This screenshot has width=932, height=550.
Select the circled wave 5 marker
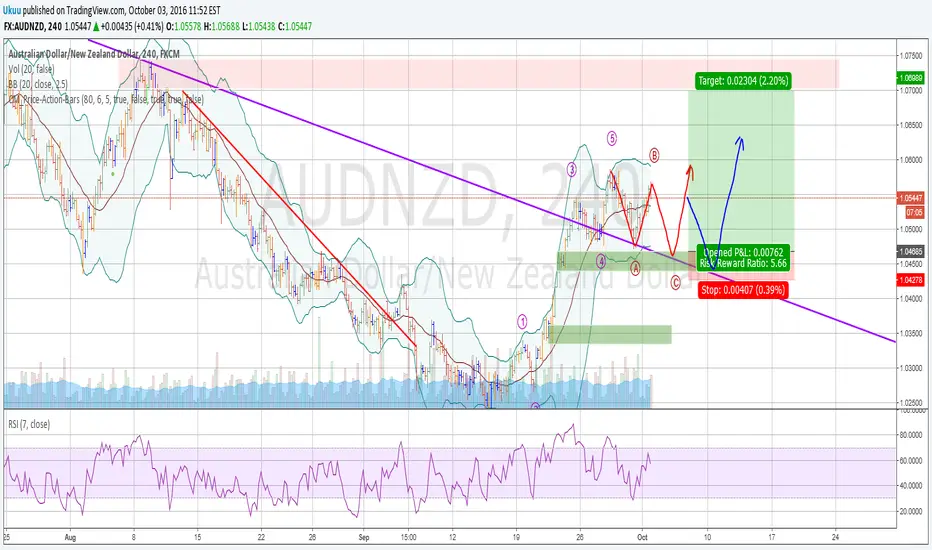[x=612, y=139]
